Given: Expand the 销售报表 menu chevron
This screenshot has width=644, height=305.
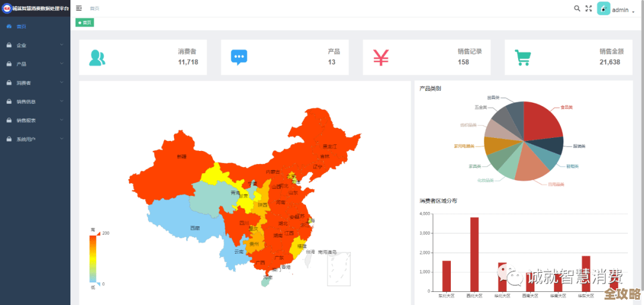Looking at the screenshot, I should click(x=61, y=120).
